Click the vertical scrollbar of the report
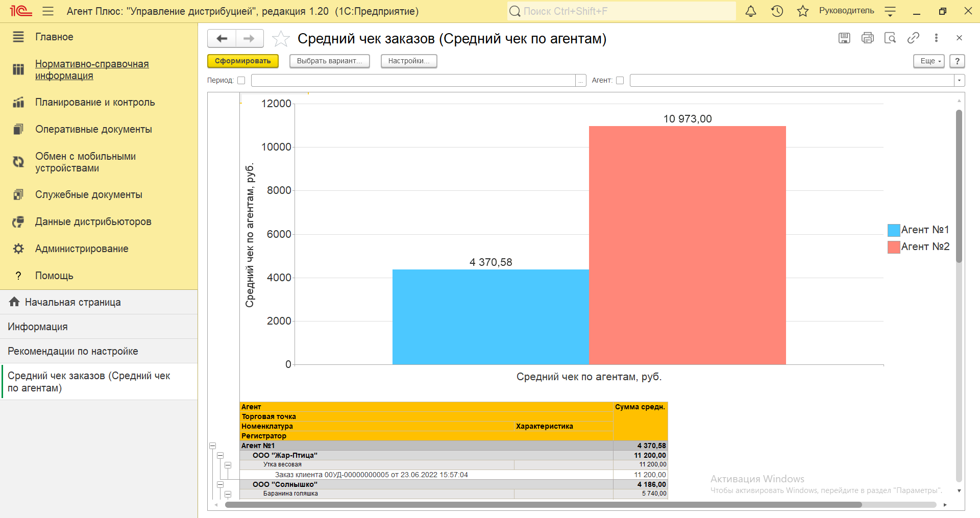980x518 pixels. pos(959,186)
